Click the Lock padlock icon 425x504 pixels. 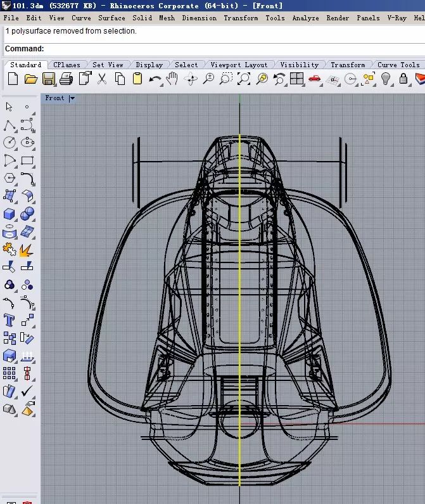[404, 79]
